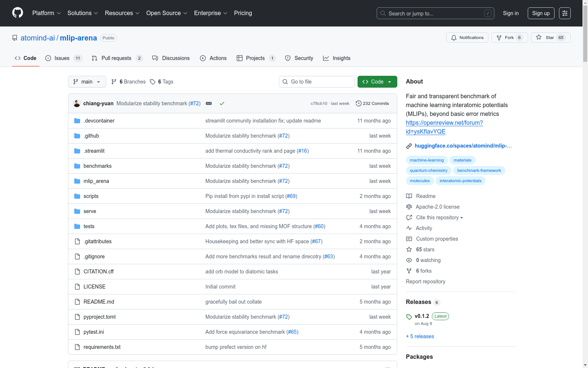
Task: Open Custom properties link
Action: pos(432,239)
